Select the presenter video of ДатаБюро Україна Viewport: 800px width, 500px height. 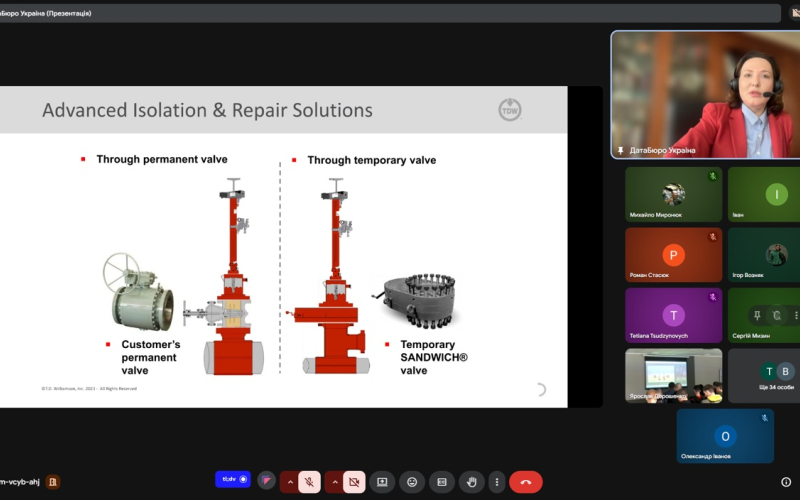tap(705, 95)
